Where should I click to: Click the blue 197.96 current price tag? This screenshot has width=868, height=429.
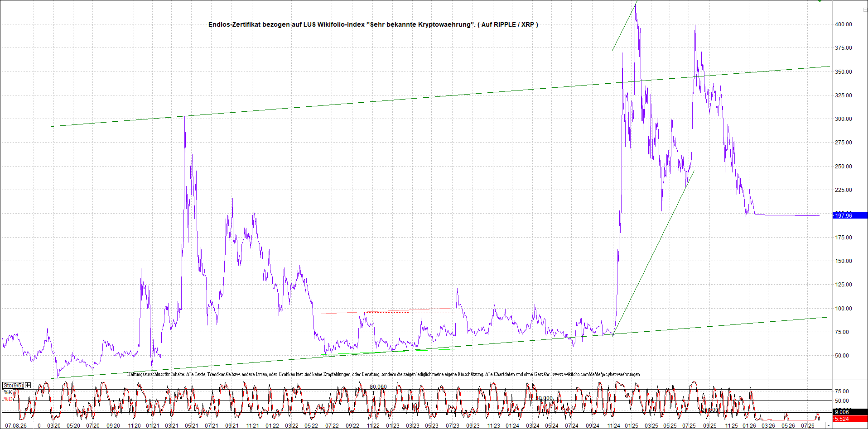(850, 215)
